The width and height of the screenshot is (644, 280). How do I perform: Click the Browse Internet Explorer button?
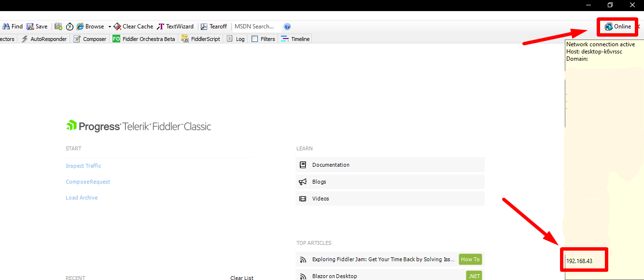tap(90, 27)
